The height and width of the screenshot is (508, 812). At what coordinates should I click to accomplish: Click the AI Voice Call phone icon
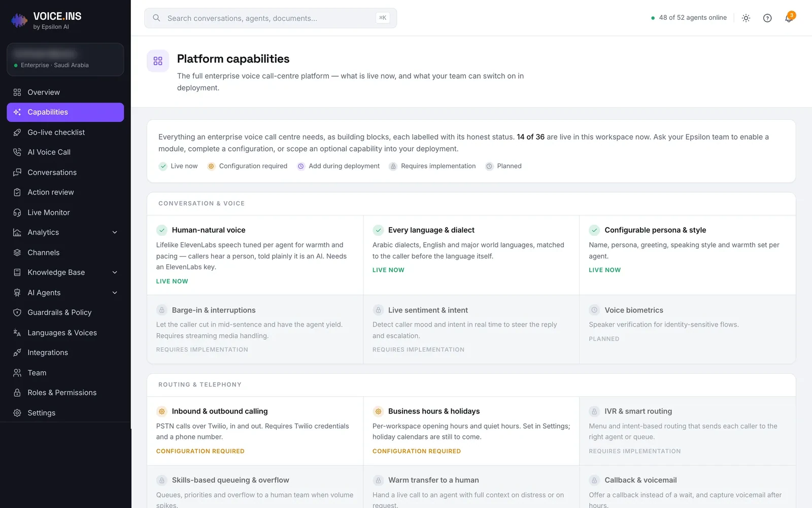point(17,152)
